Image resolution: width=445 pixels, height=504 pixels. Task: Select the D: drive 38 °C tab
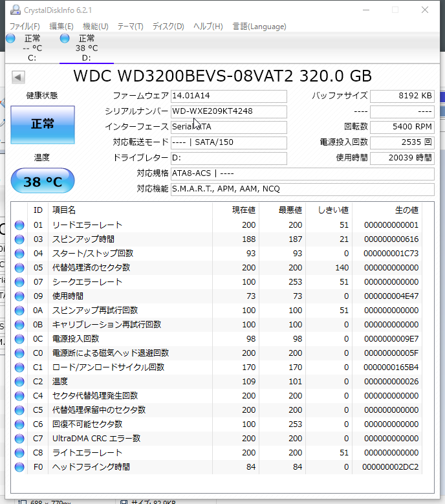(87, 49)
